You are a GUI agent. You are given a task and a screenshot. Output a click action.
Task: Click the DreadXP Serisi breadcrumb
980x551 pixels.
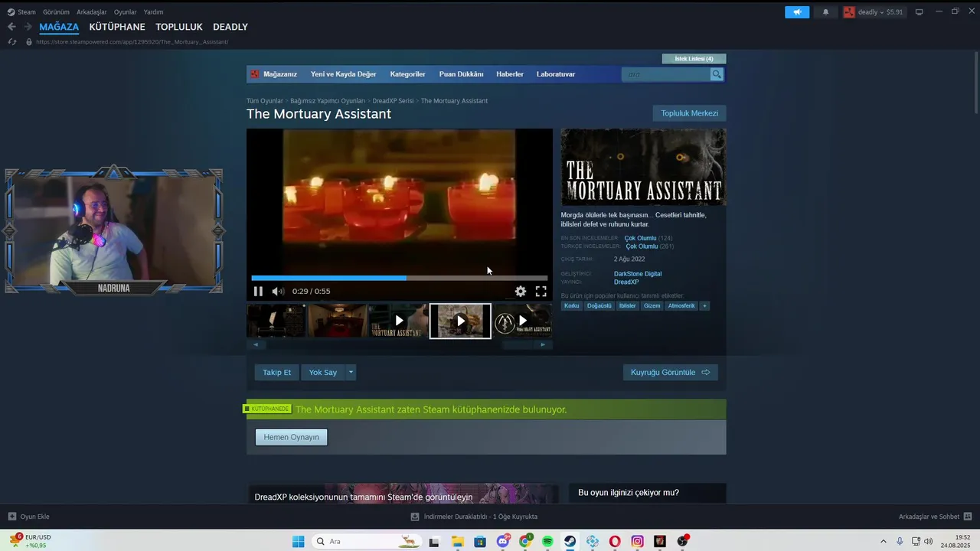click(393, 101)
